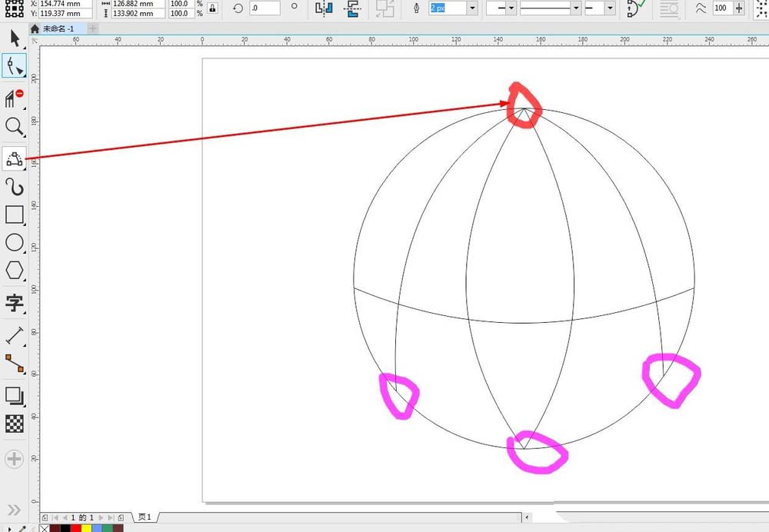Toggle the lock ratio padlock

(212, 8)
